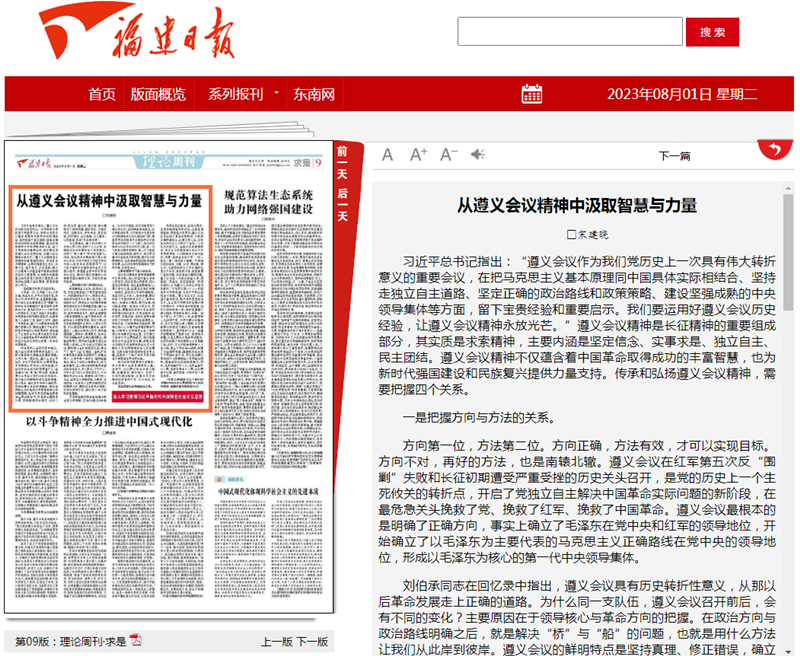The image size is (800, 656).
Task: Click the calendar icon in red bar
Action: point(532,94)
